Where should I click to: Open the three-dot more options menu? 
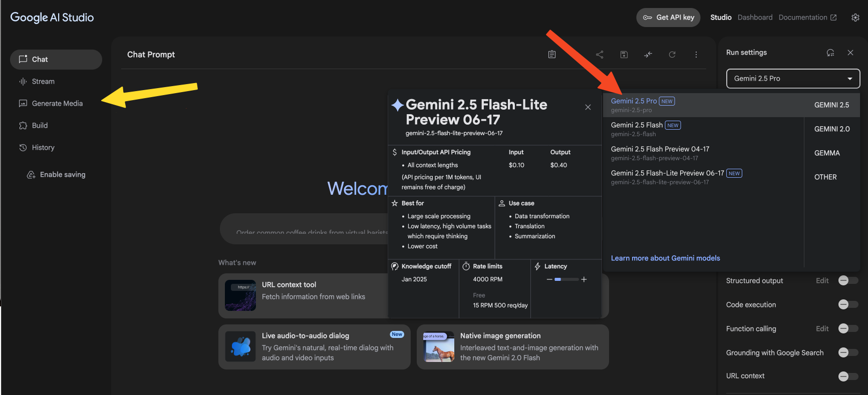coord(696,55)
